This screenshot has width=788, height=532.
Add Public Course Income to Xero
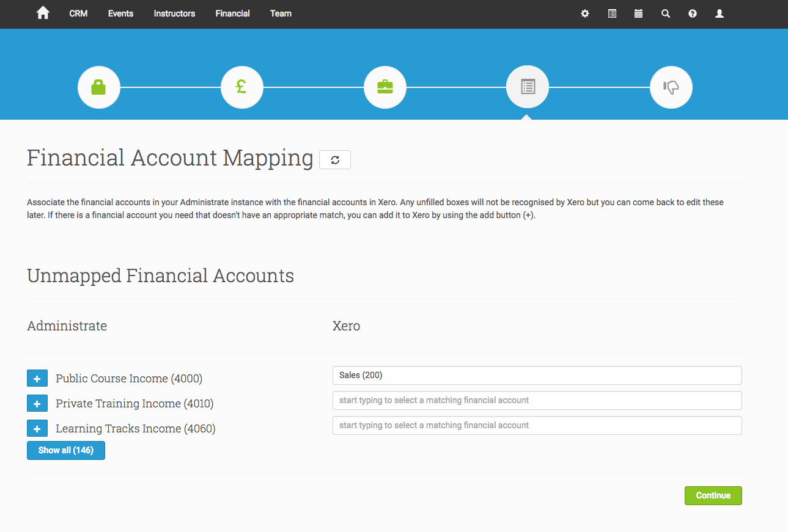[37, 379]
